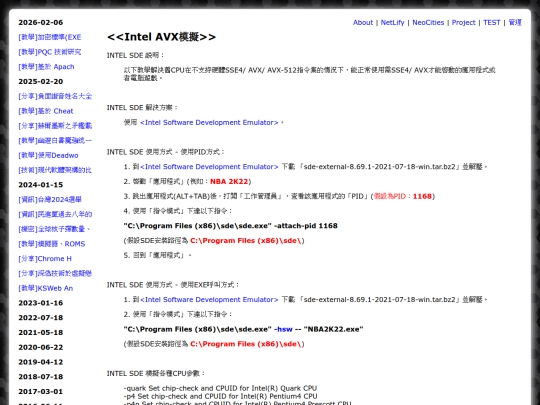Screen dimensions: 540x405
Task: Open the sidebar article about Apach
Action: tap(46, 67)
